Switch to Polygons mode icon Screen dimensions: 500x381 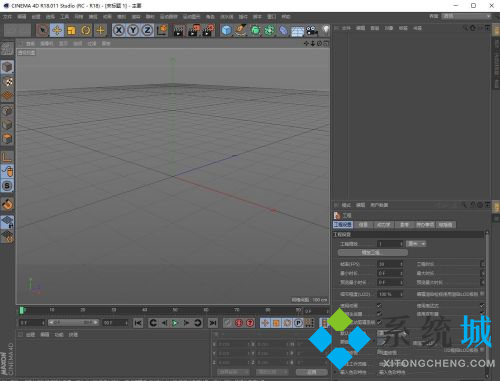pos(7,139)
